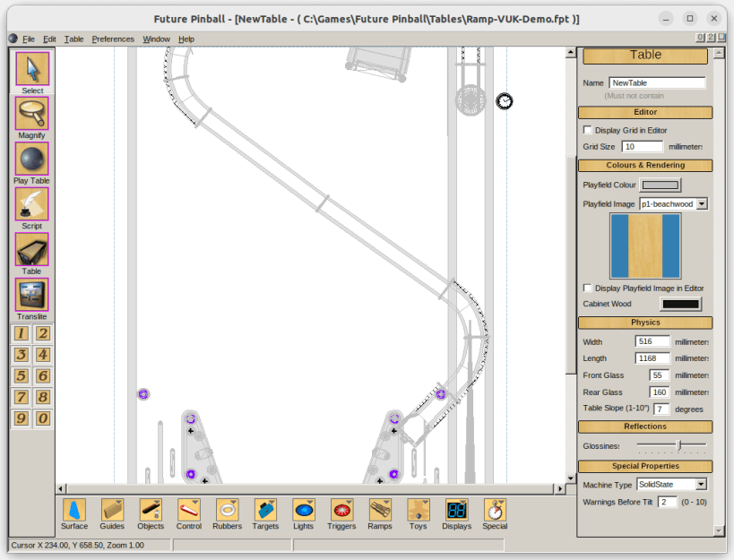Expand the Machine Type dropdown

tap(701, 484)
